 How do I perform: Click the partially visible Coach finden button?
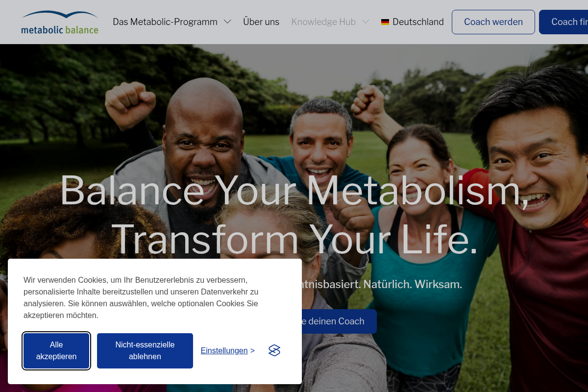click(563, 22)
